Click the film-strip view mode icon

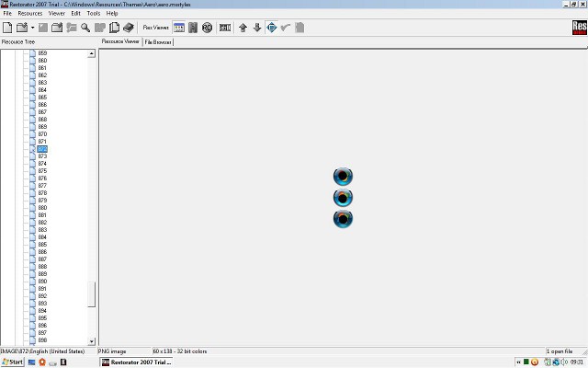pyautogui.click(x=193, y=28)
